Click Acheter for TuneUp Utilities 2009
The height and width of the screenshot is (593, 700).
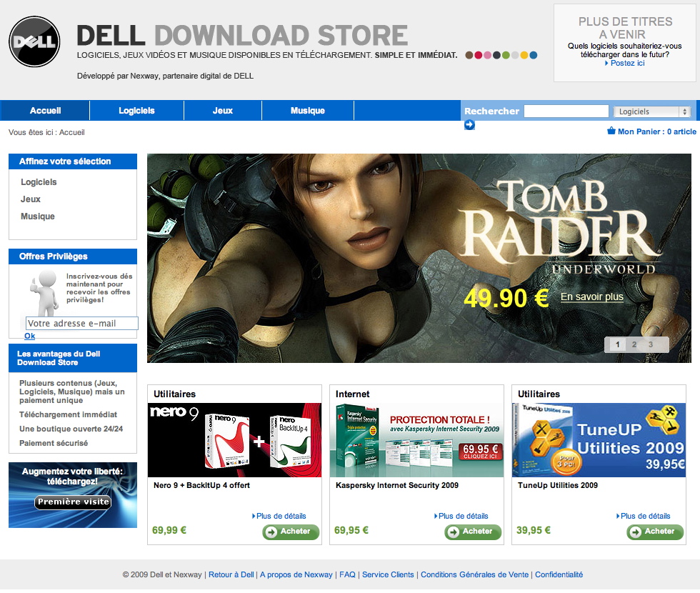(x=655, y=532)
